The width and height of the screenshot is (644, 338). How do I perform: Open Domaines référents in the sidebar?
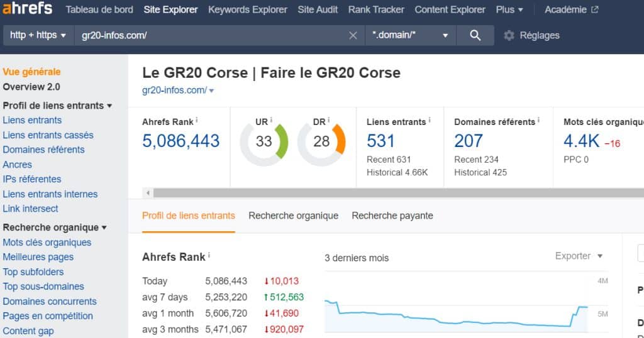tap(43, 150)
